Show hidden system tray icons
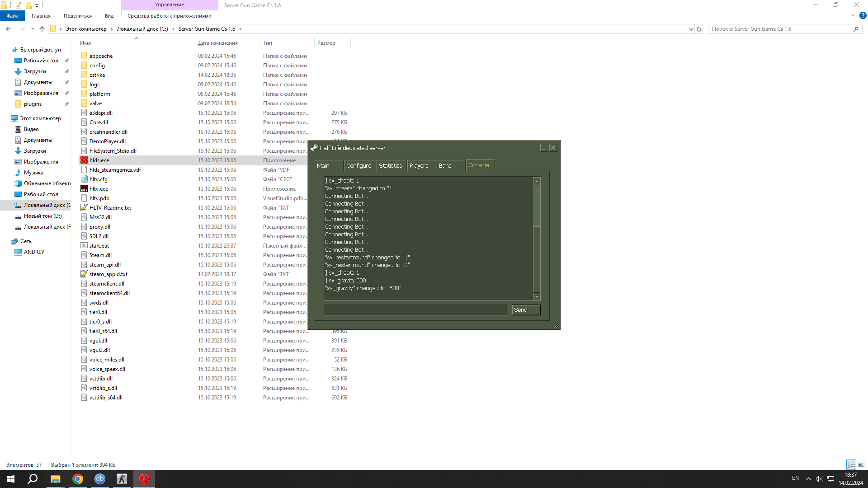868x488 pixels. (808, 479)
